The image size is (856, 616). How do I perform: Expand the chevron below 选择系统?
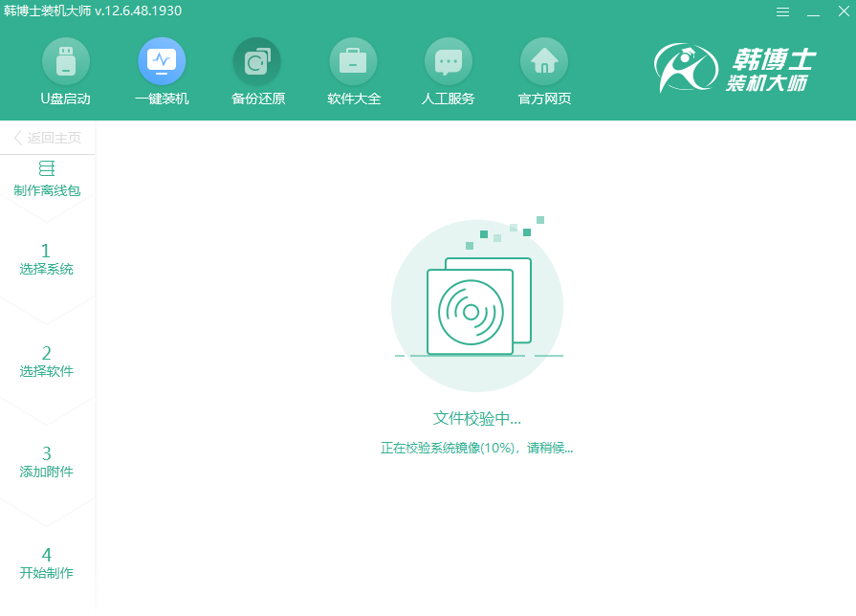pos(48,318)
